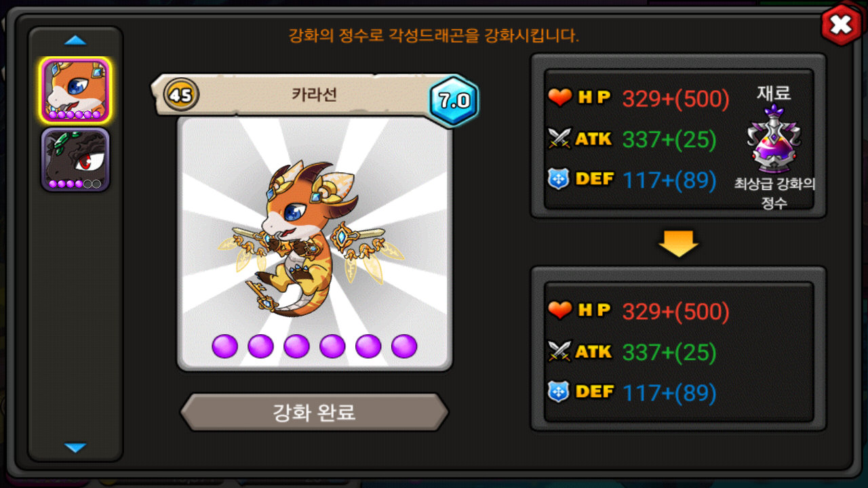Click the yellow downward arrow between stat panels
Viewport: 868px width, 488px height.
coord(678,243)
